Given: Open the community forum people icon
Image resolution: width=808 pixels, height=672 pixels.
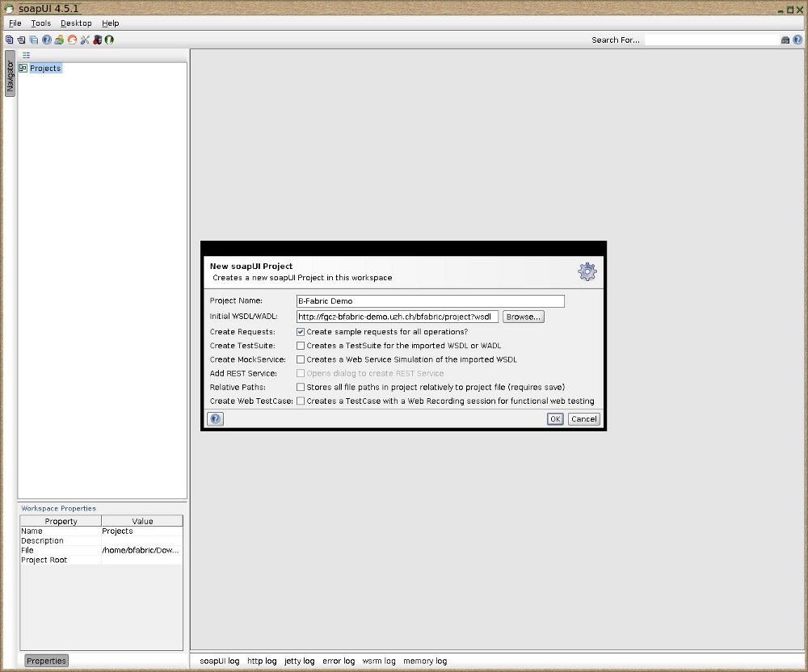Looking at the screenshot, I should point(59,40).
